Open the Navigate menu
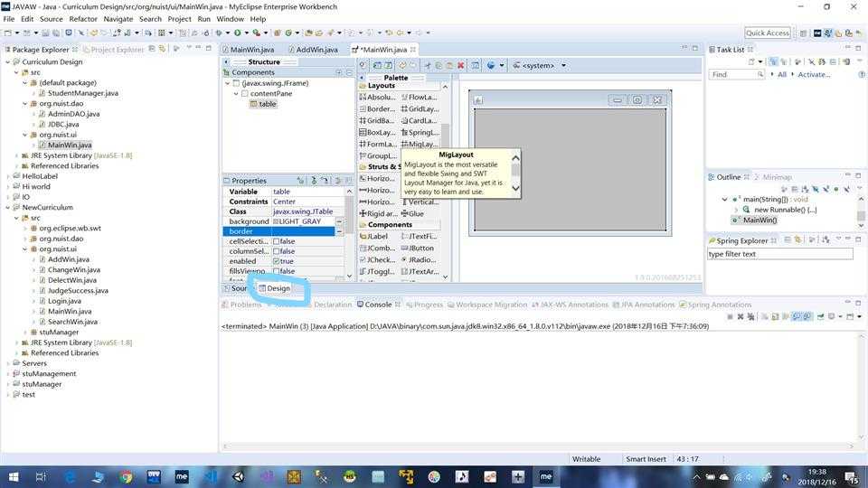 click(x=118, y=19)
